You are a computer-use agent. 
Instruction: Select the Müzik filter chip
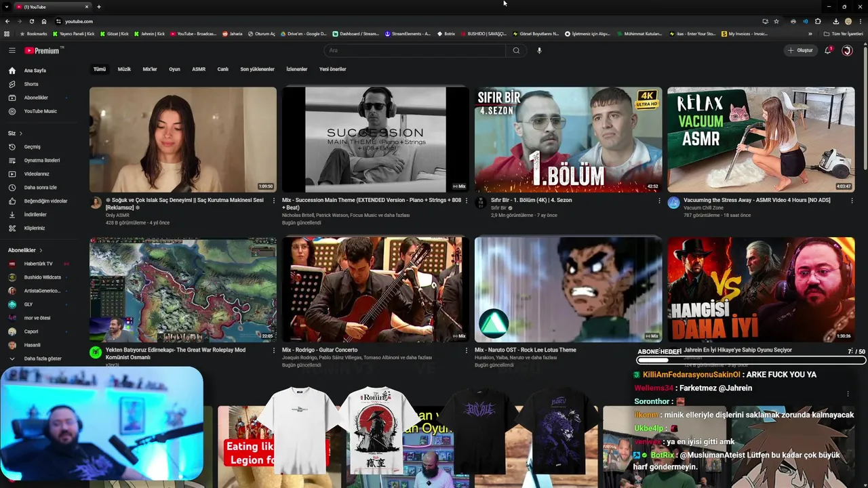(x=124, y=69)
